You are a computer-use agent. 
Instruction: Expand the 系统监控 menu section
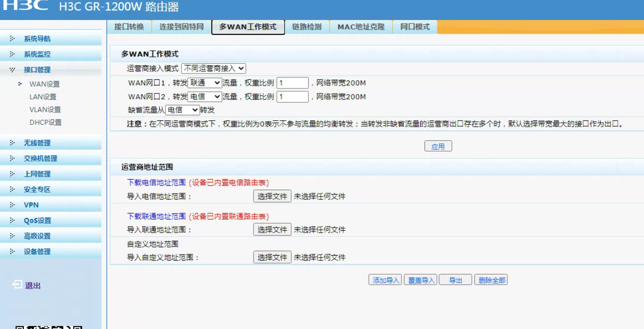coord(51,54)
